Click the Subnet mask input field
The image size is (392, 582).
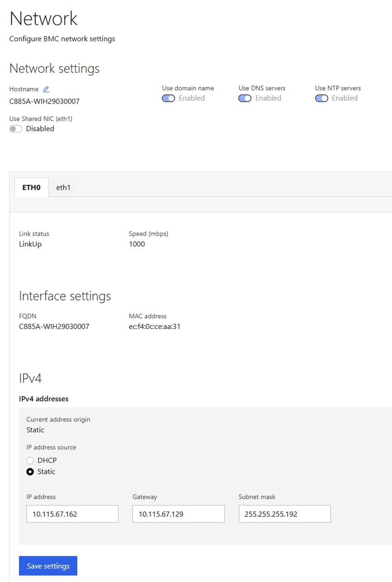[x=284, y=514]
